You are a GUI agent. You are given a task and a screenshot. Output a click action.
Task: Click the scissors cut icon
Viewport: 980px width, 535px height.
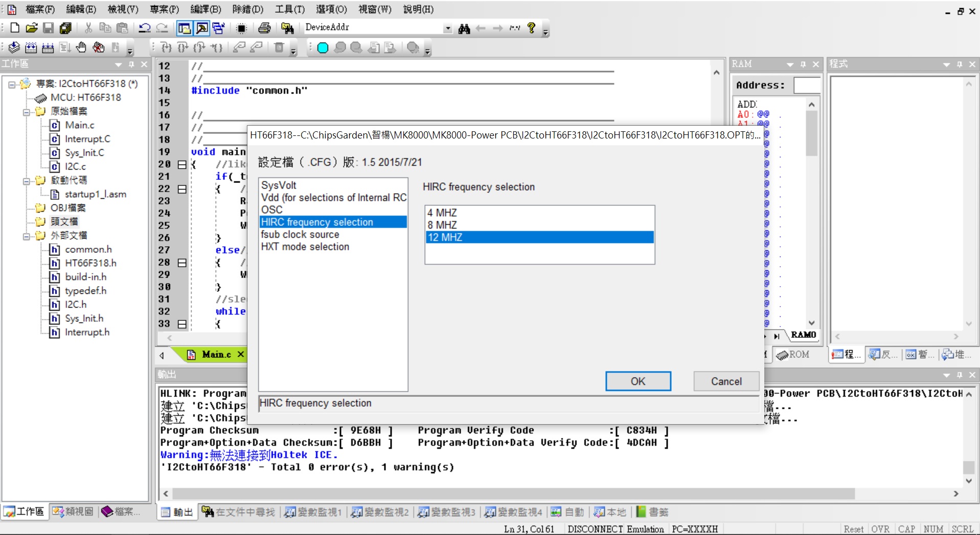(x=88, y=28)
